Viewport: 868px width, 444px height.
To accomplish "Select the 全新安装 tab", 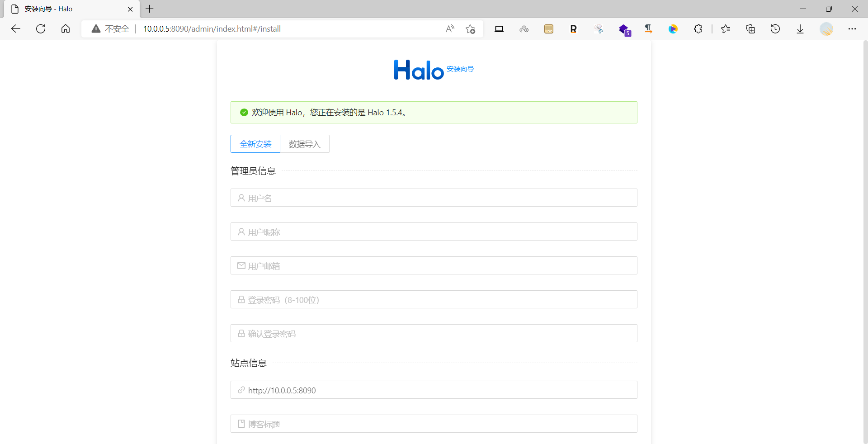I will (255, 144).
